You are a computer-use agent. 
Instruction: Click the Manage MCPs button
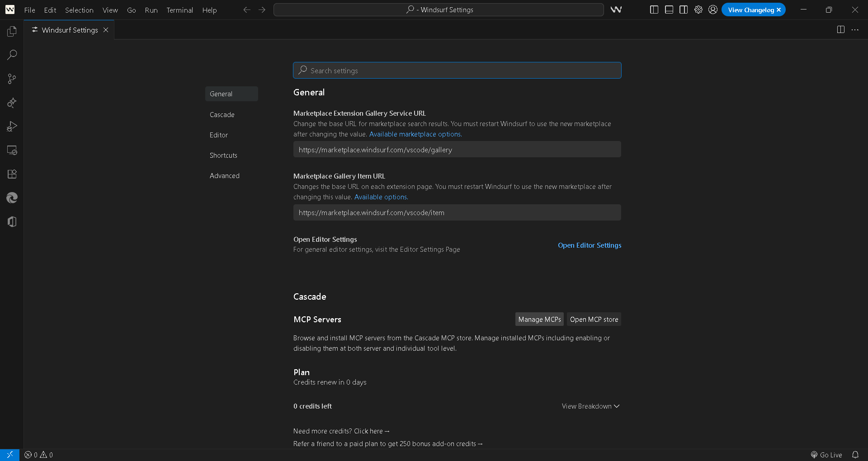[539, 320]
